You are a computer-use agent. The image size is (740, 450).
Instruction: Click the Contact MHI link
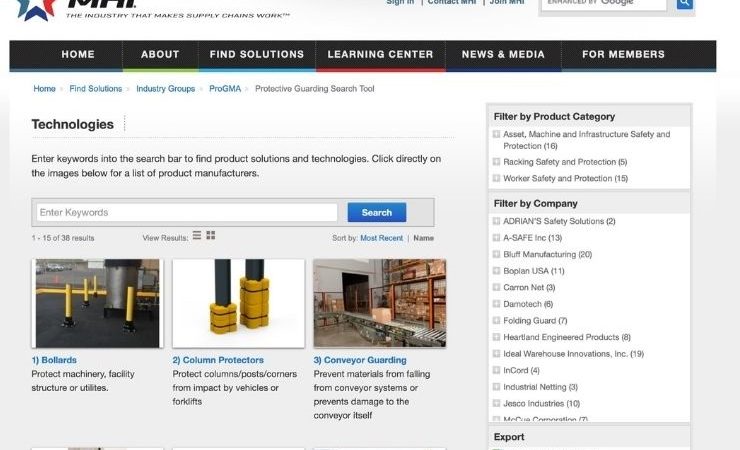[x=452, y=2]
